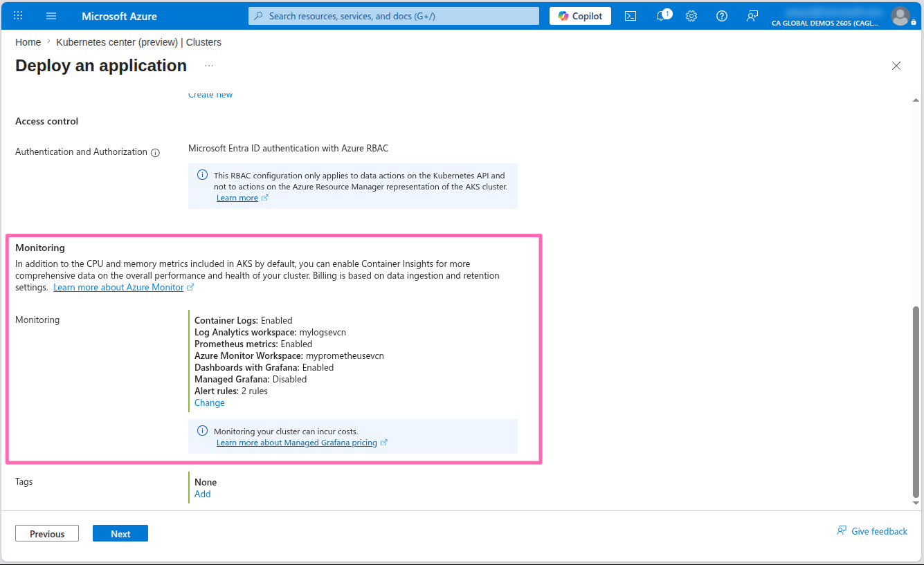This screenshot has width=924, height=565.
Task: Click the Access control section heading
Action: 46,121
